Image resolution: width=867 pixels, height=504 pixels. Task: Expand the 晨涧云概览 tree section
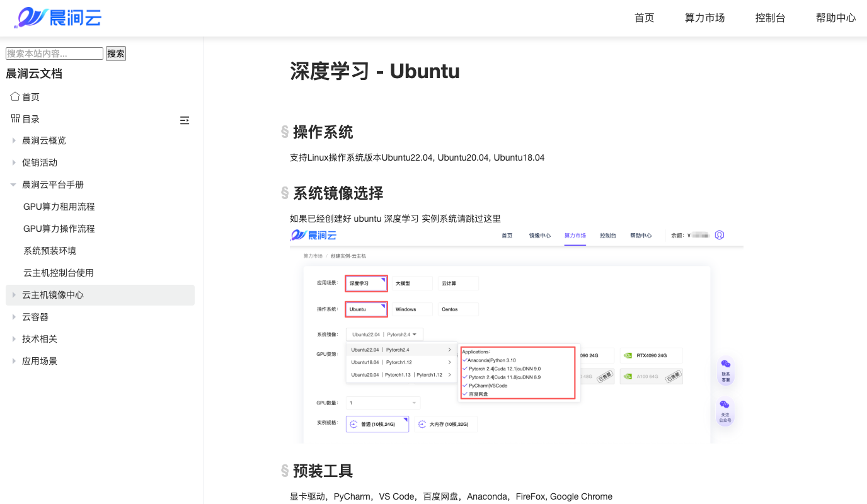14,140
